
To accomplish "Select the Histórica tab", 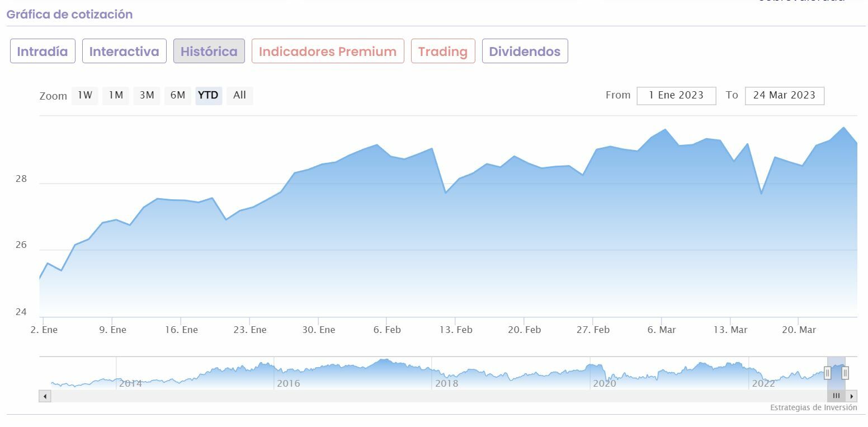I will [x=209, y=51].
